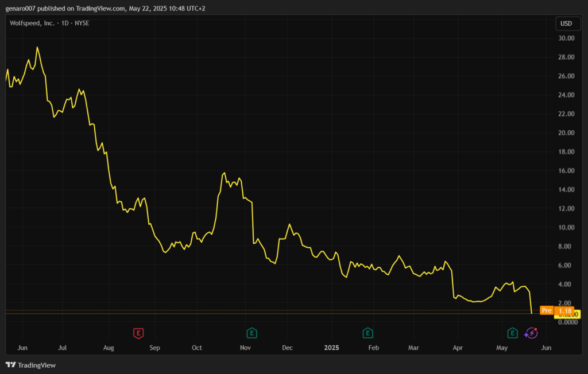Click the Jun label at left of time axis
Viewport: 588px width, 374px height.
pos(22,348)
